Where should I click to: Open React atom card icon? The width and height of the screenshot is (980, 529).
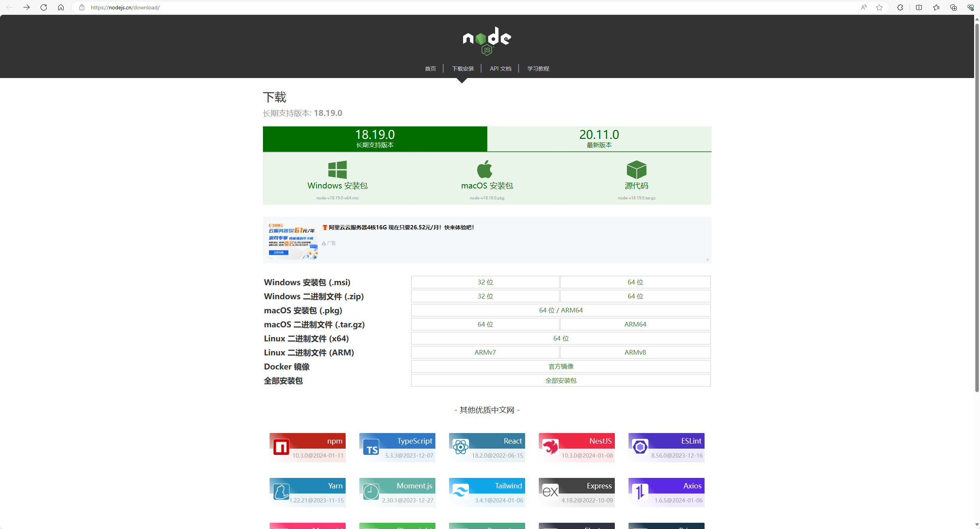461,447
